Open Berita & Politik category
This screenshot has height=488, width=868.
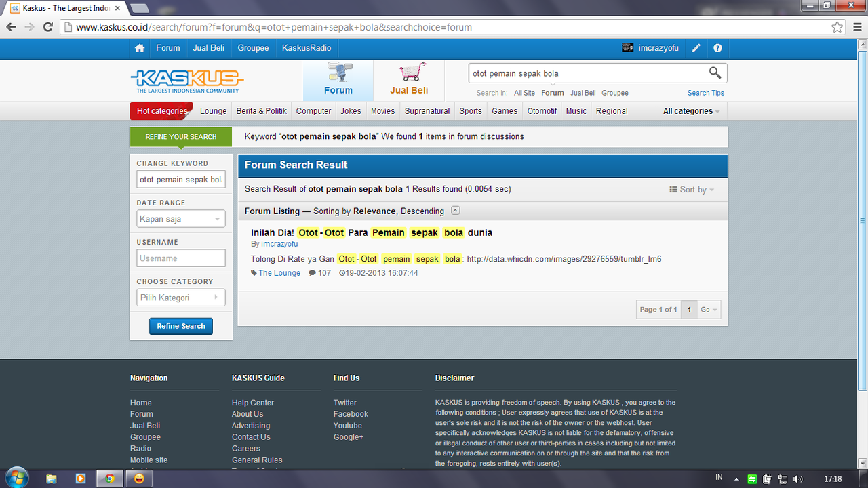pos(261,111)
